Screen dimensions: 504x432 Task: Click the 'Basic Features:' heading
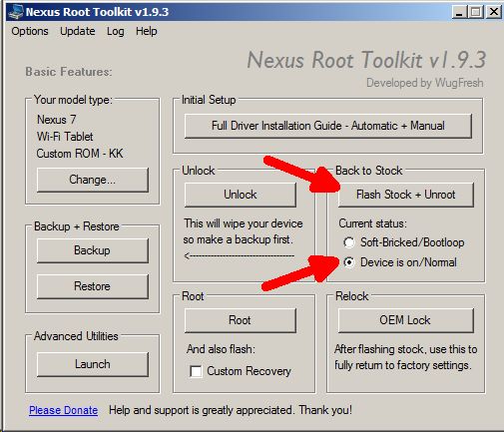[69, 72]
